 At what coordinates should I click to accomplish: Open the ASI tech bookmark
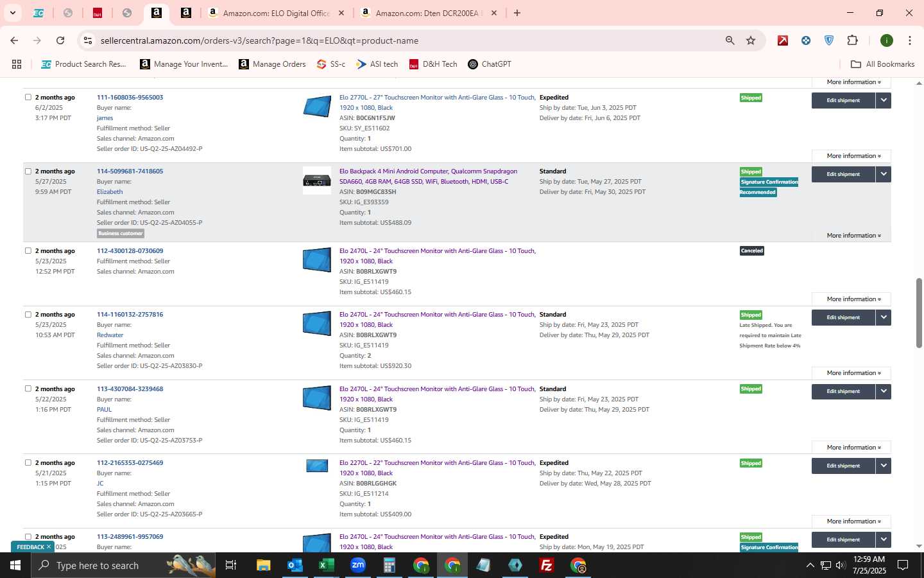(377, 64)
